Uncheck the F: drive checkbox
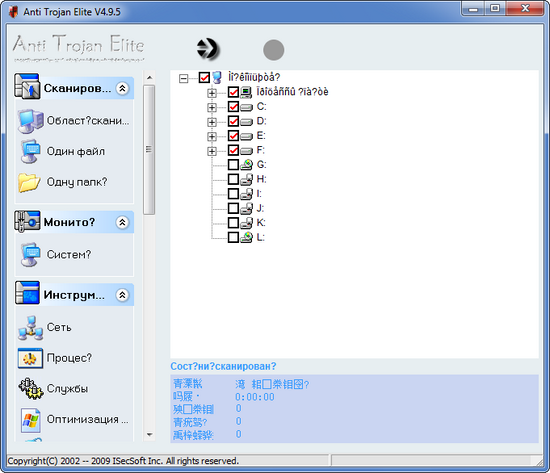Image resolution: width=550 pixels, height=473 pixels. [233, 150]
